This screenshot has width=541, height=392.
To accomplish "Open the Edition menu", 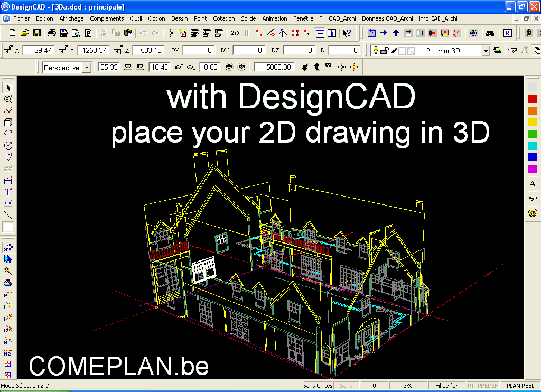I will tap(44, 18).
